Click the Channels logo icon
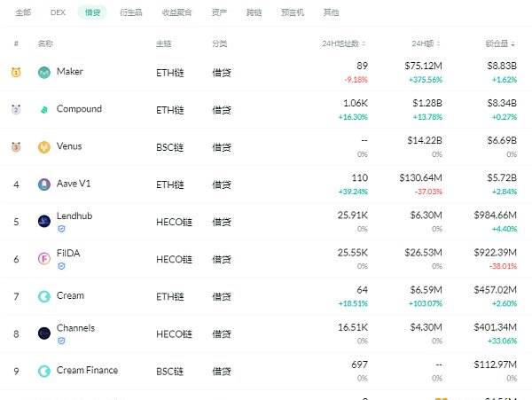The height and width of the screenshot is (400, 532). [44, 333]
